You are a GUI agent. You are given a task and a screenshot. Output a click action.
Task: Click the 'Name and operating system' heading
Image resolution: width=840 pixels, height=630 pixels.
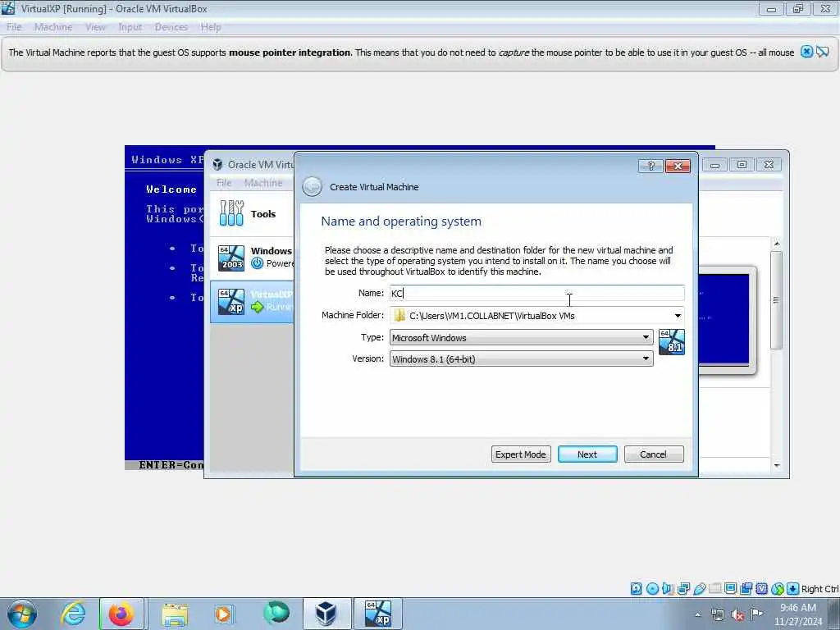pyautogui.click(x=400, y=221)
